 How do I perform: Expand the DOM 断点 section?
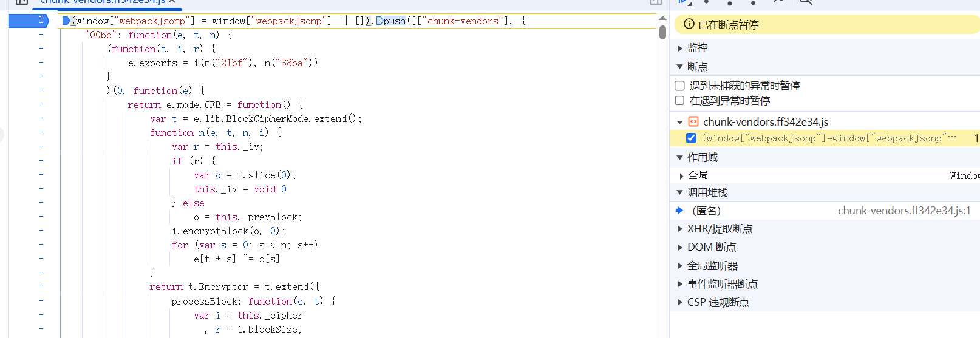[x=712, y=247]
